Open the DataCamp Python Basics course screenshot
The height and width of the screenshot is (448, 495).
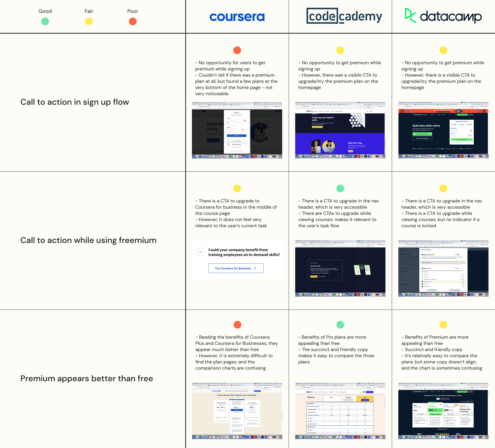(443, 268)
